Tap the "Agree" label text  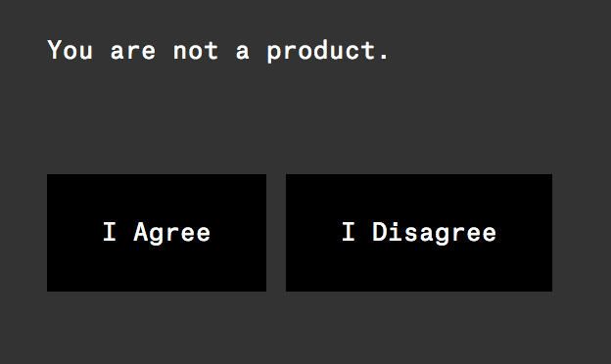[x=172, y=233]
